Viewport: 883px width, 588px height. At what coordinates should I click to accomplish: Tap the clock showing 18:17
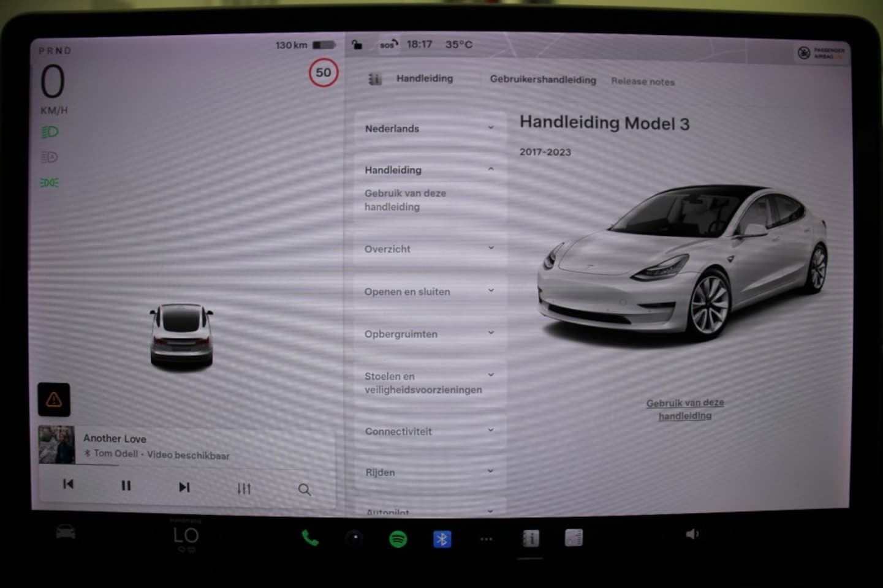[x=419, y=44]
